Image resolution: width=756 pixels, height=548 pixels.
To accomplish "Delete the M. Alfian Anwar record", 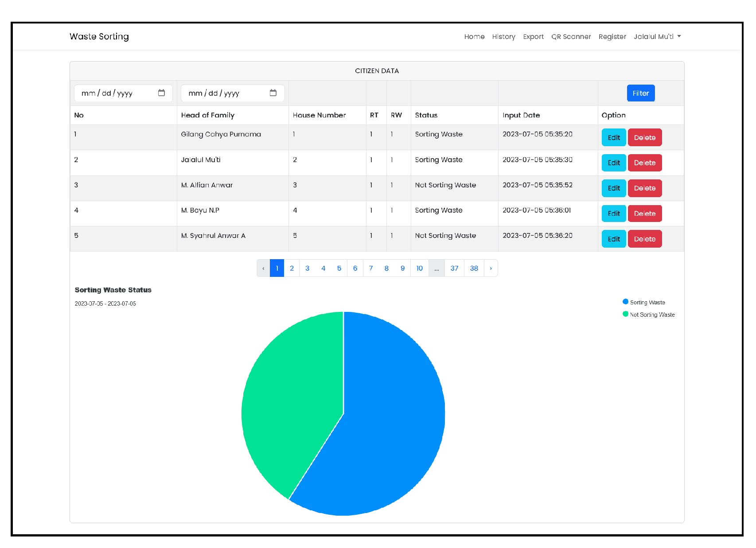I will point(645,188).
